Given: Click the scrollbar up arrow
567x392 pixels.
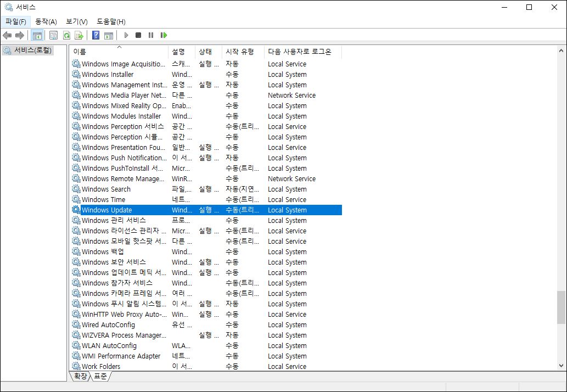Looking at the screenshot, I should coord(561,51).
